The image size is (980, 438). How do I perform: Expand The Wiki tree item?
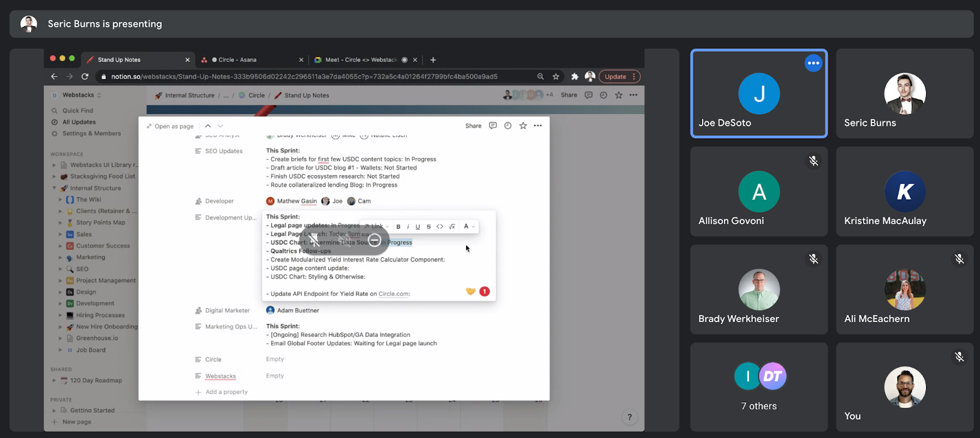(x=60, y=200)
